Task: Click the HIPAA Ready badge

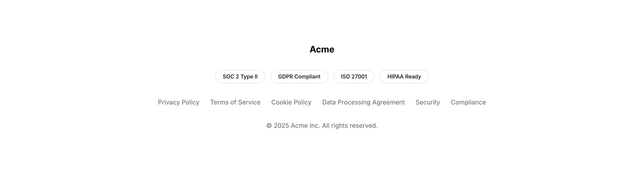Action: (404, 77)
